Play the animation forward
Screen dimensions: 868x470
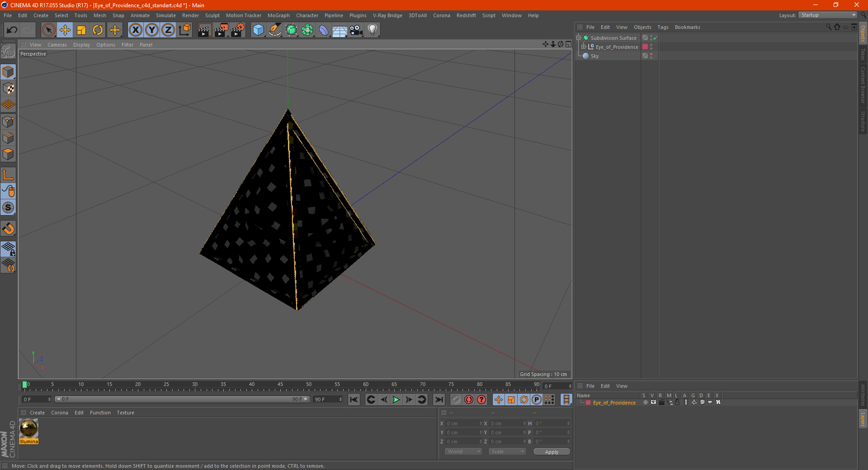(396, 399)
